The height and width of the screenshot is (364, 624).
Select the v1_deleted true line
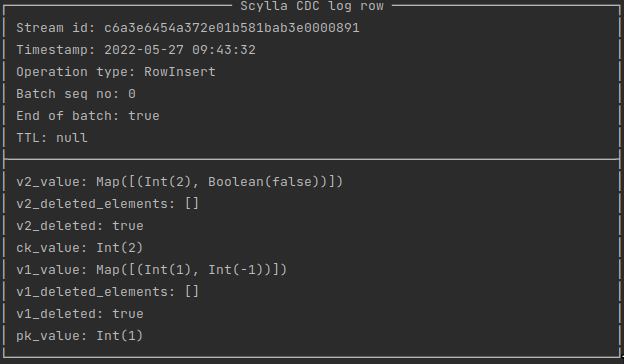click(80, 314)
